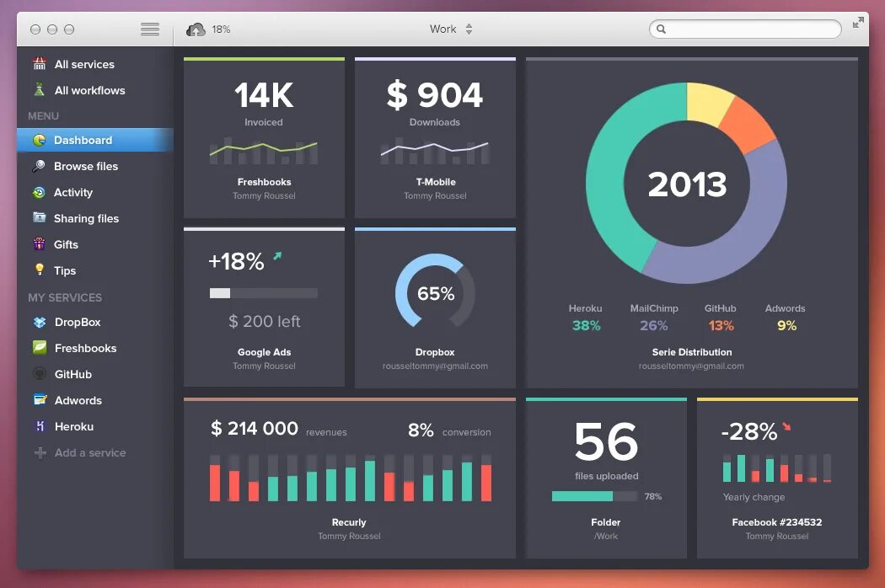Open the DropBox service
The width and height of the screenshot is (885, 588).
[94, 322]
